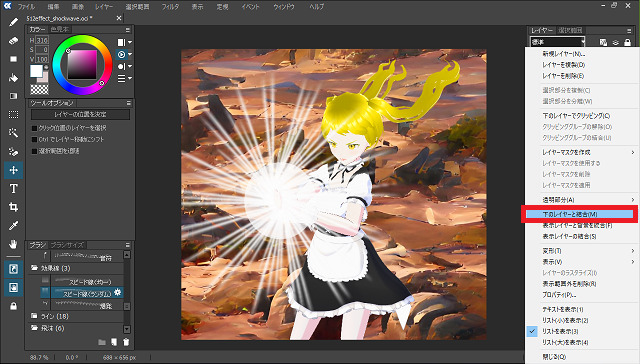
Task: Click the brush preview circle icon
Action: click(x=121, y=67)
